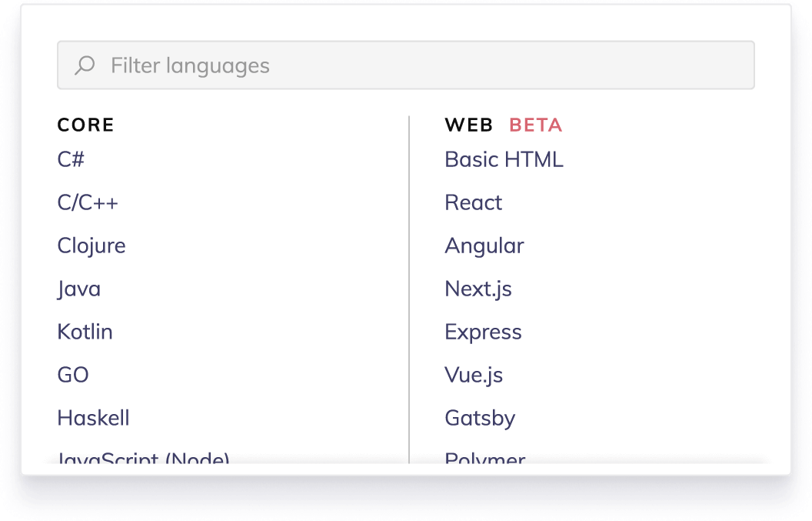Pick Next.js from Web column
Viewport: 812px width, 521px height.
478,289
